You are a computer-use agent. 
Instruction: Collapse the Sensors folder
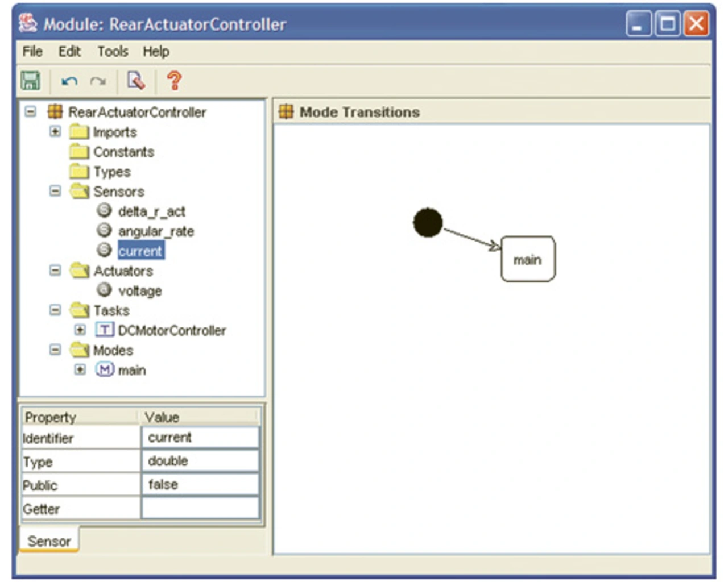(55, 192)
